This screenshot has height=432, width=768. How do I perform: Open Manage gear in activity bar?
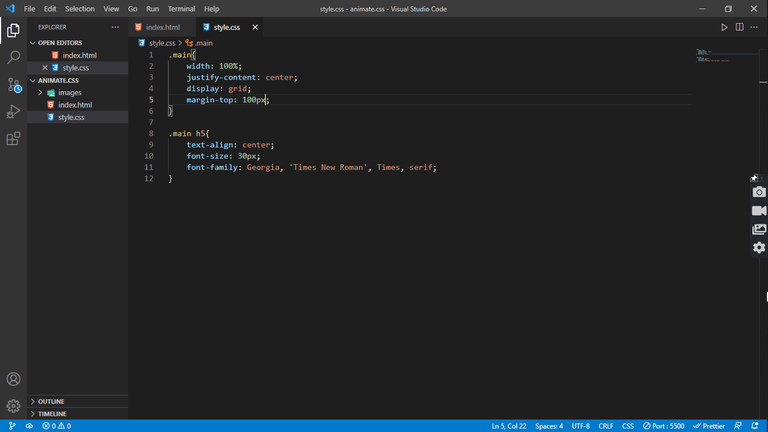(x=13, y=406)
